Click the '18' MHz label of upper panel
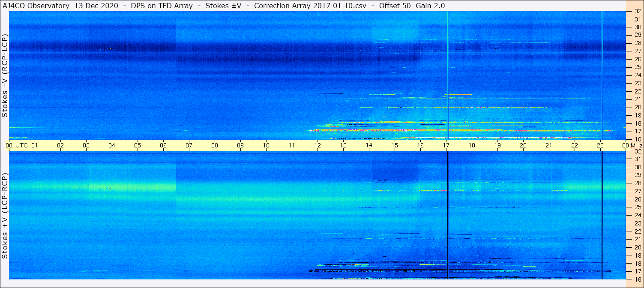644x288 pixels. click(x=638, y=123)
